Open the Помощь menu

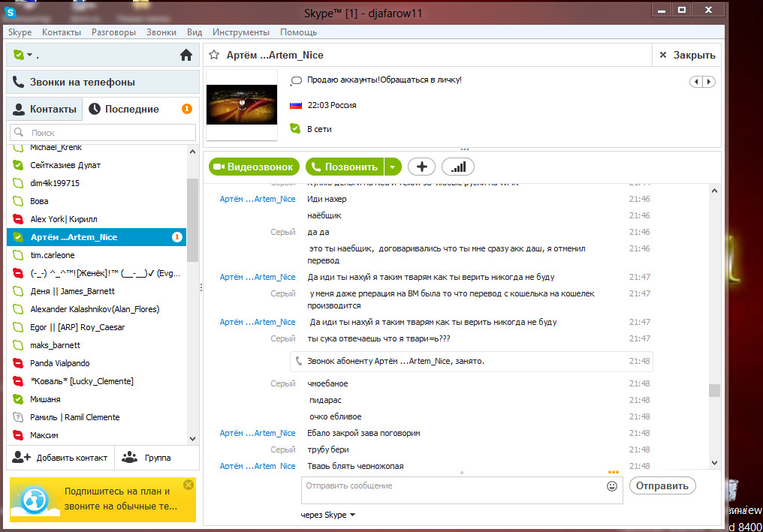click(x=298, y=32)
